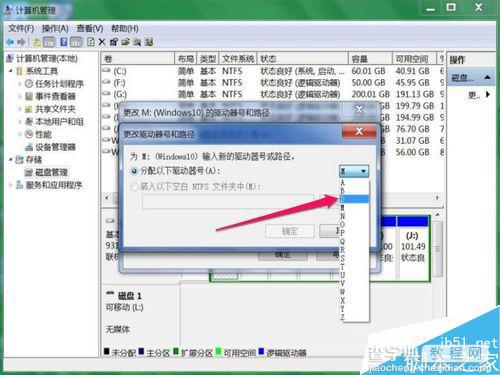Click the Back arrow toolbar icon
The height and width of the screenshot is (375, 500).
[x=10, y=42]
